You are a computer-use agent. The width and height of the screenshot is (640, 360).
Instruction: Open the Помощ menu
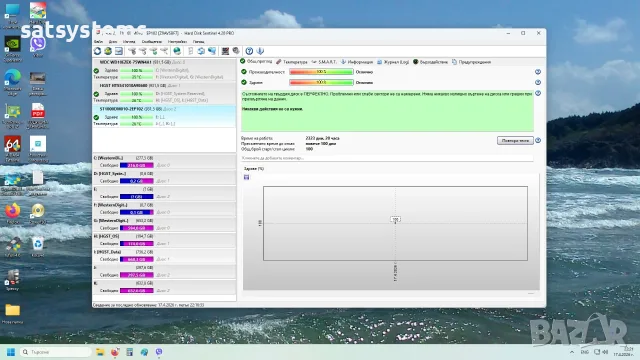pyautogui.click(x=199, y=42)
